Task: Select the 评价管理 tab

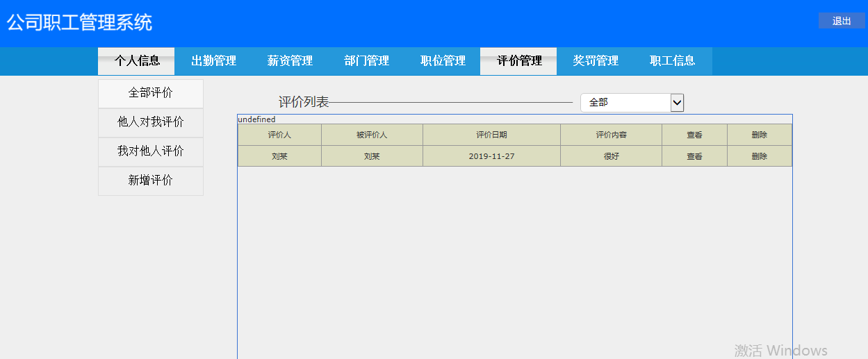Action: tap(519, 61)
